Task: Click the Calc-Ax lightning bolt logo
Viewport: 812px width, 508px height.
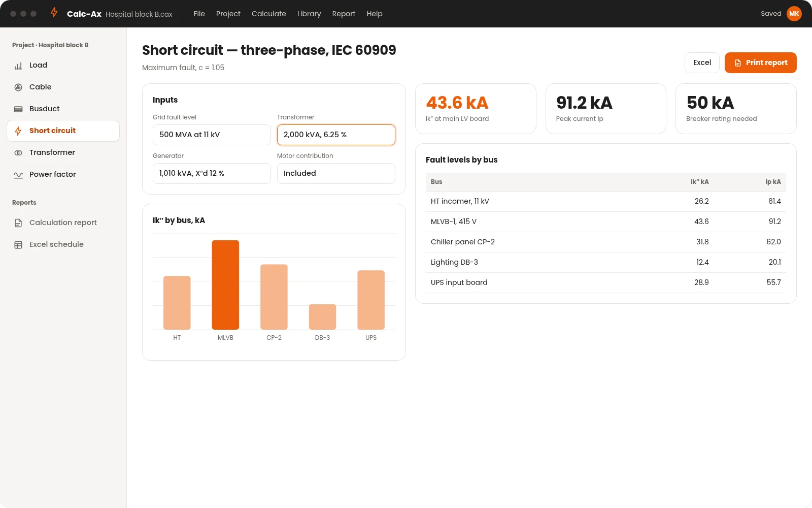Action: [54, 13]
